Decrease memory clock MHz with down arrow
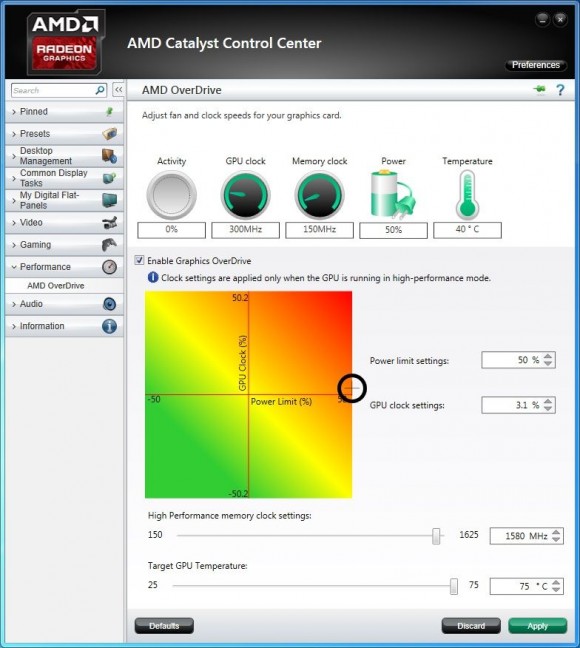 click(x=556, y=540)
